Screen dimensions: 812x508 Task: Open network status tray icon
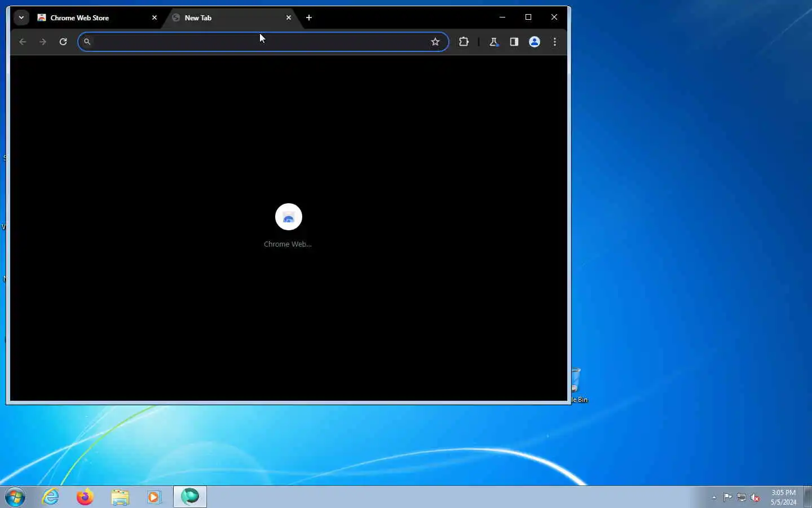742,497
